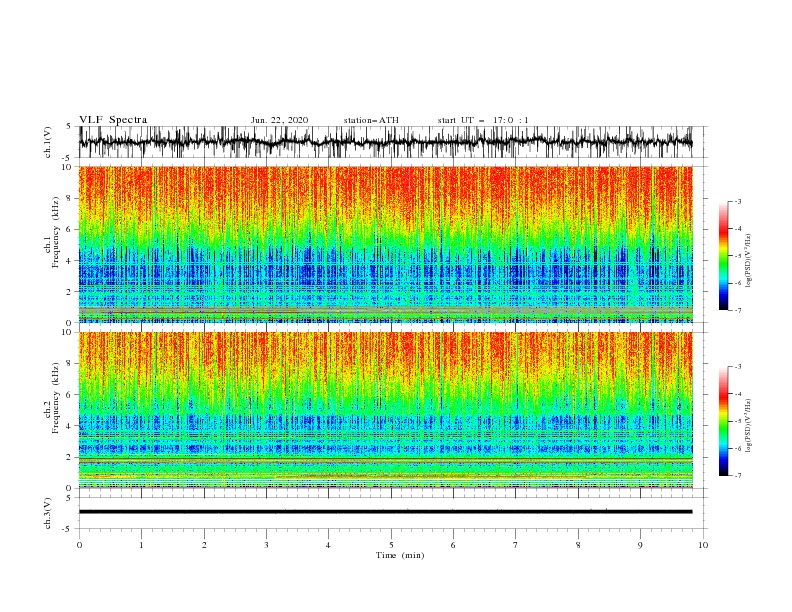Click the ch.1 color bar 'log(PSD)(V²/Hz)' label
Screen dimensions: 792x612
pos(748,261)
